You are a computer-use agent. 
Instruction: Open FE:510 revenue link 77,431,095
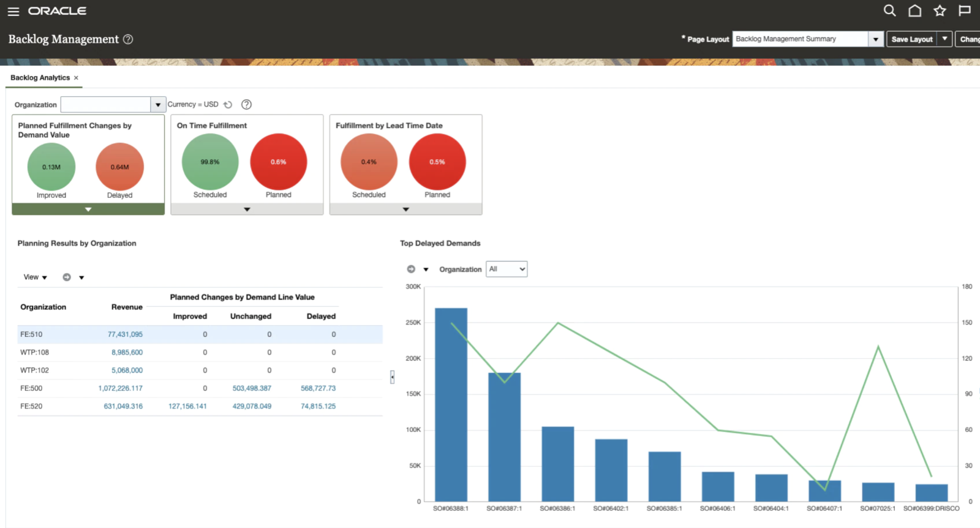pos(125,334)
